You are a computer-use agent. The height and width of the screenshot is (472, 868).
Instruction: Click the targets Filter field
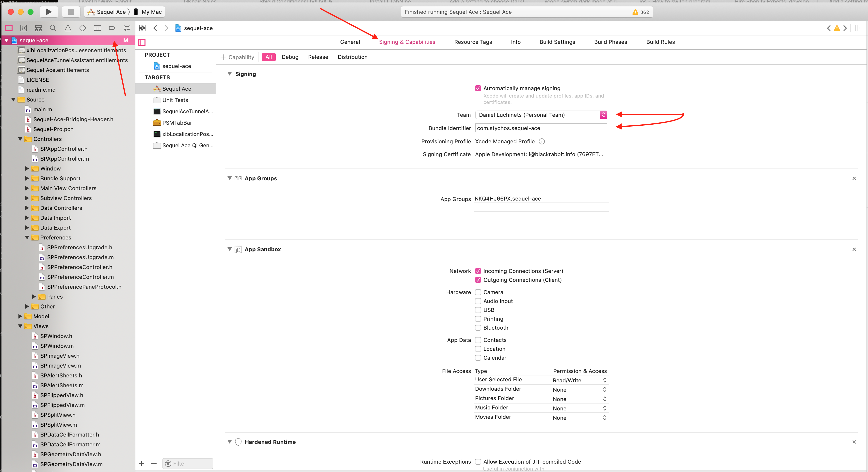pos(188,464)
